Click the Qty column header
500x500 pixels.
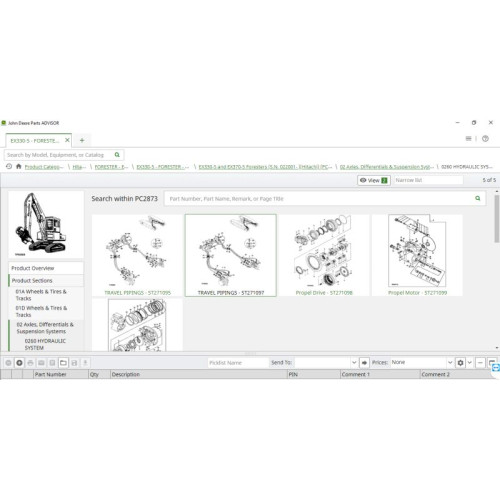click(99, 374)
